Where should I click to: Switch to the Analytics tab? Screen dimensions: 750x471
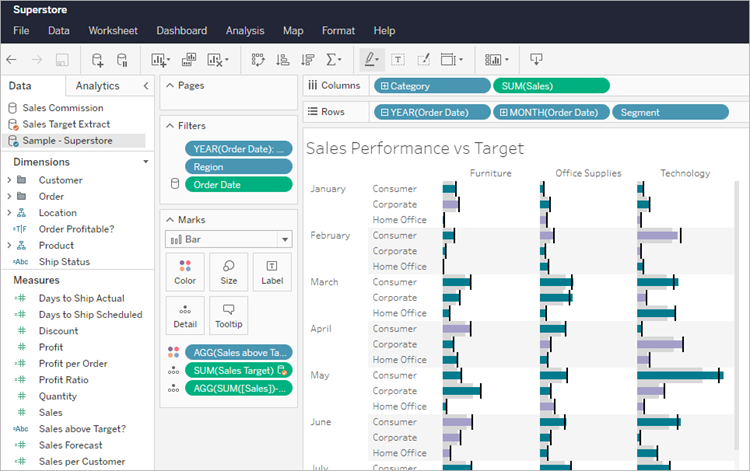click(98, 86)
